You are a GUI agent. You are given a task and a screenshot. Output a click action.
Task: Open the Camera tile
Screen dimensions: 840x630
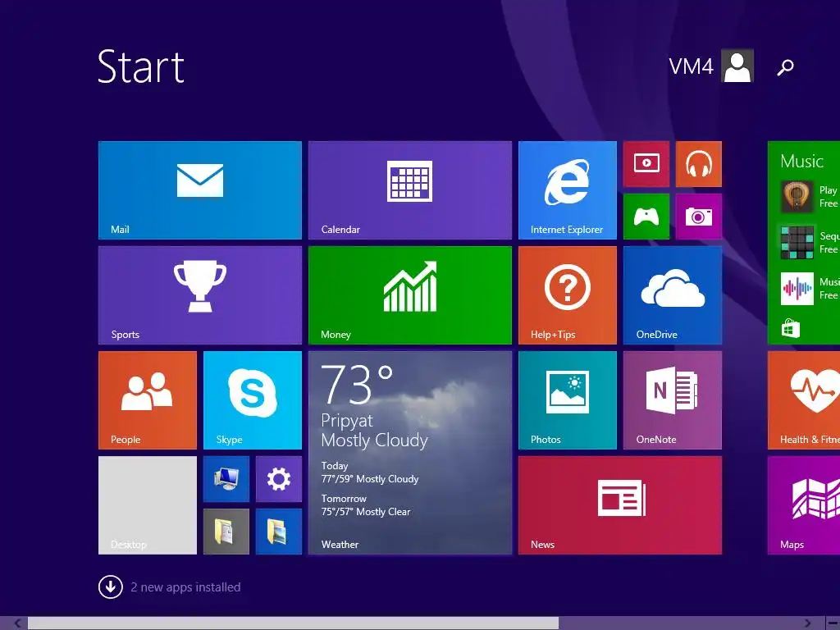[x=699, y=217]
